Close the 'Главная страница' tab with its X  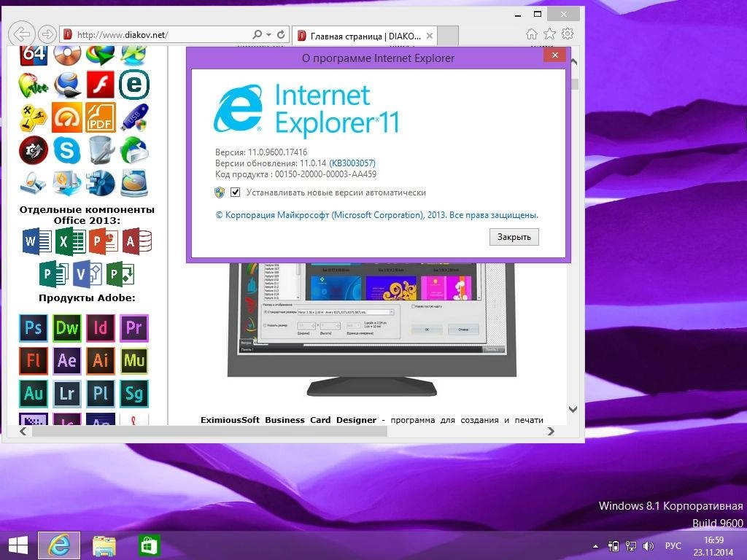tap(429, 36)
